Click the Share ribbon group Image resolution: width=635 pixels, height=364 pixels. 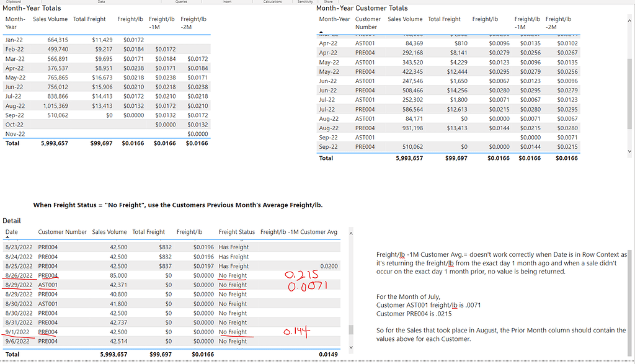[328, 2]
